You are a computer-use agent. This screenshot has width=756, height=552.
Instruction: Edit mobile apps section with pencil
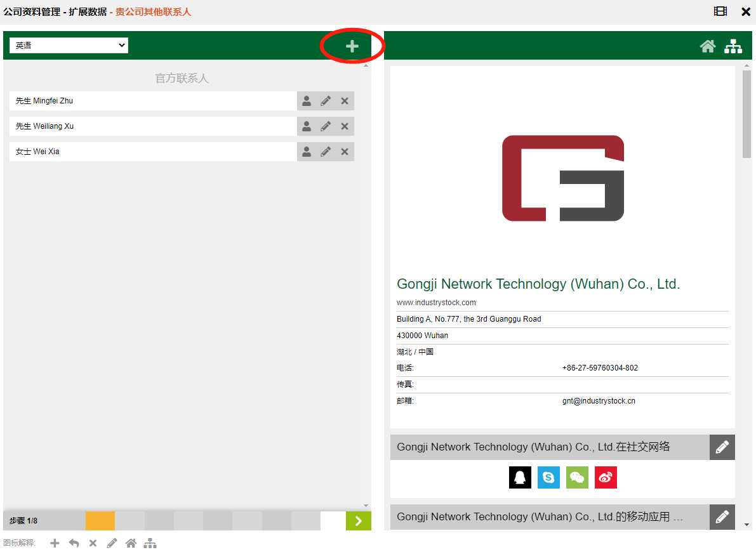(722, 517)
